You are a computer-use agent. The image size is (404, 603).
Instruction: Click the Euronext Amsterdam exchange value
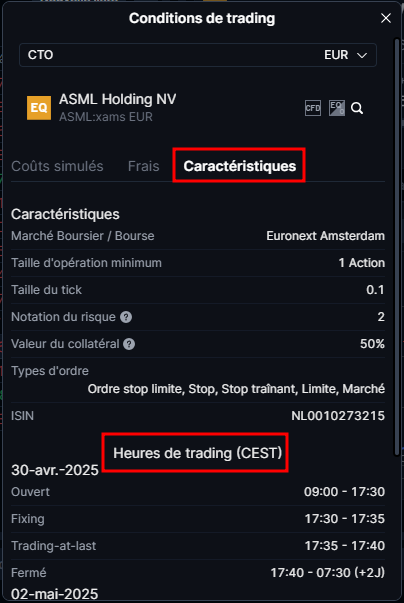click(x=326, y=236)
